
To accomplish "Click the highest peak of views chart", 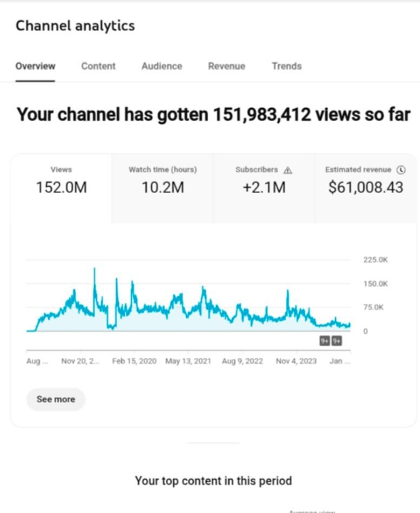I will click(x=95, y=269).
